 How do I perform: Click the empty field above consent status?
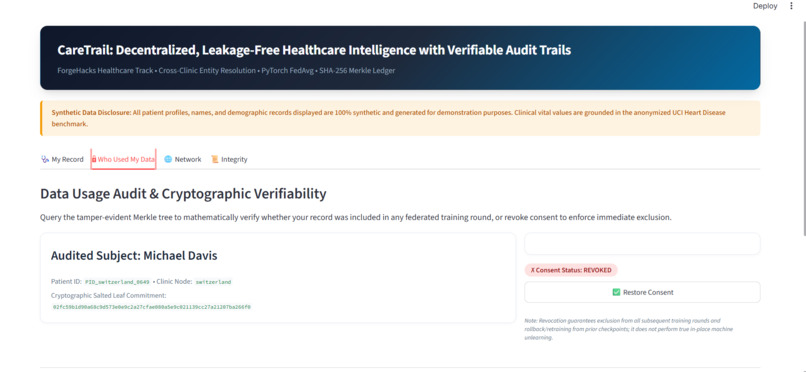coord(642,244)
